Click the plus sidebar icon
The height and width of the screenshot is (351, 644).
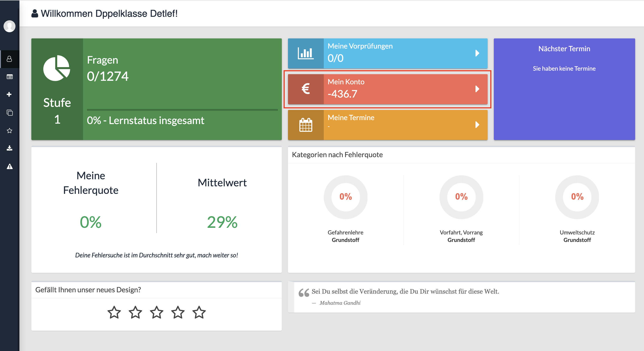coord(9,94)
